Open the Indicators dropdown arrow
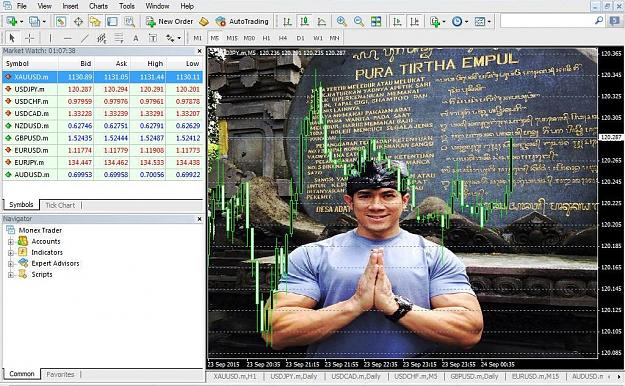625x386 pixels. tap(444, 22)
